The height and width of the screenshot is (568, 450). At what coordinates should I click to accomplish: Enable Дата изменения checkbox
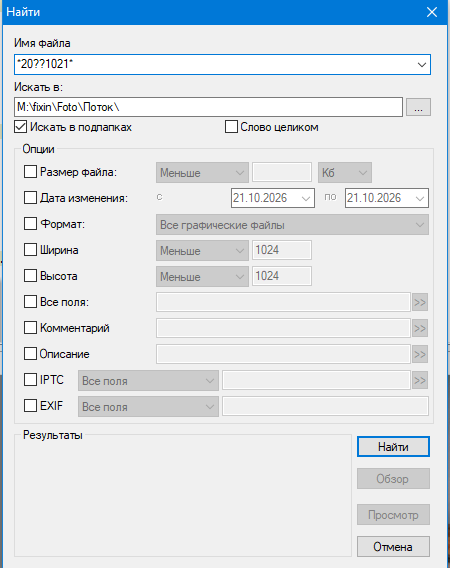point(30,198)
